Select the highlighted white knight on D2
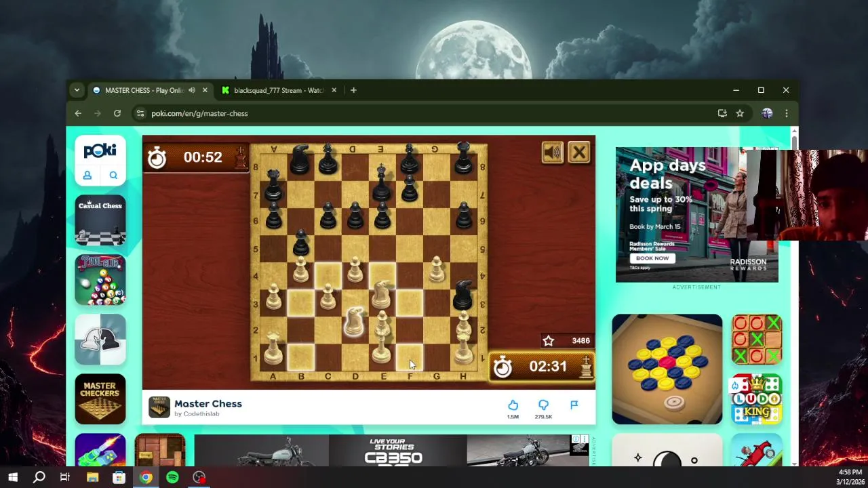This screenshot has height=488, width=868. coord(354,322)
